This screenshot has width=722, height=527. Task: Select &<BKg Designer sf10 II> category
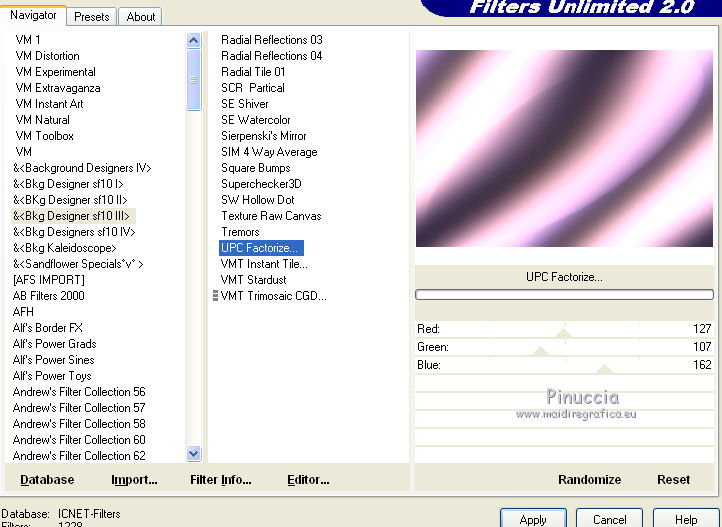pyautogui.click(x=70, y=200)
